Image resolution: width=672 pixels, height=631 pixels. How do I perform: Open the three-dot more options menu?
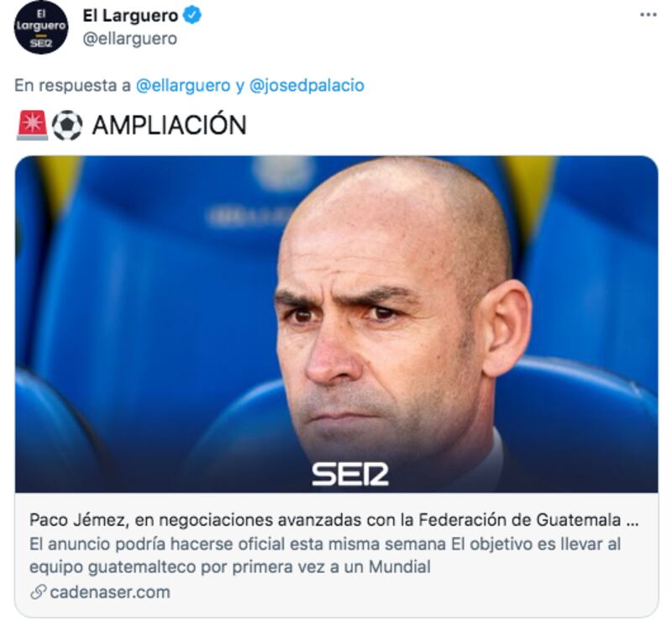(x=648, y=15)
